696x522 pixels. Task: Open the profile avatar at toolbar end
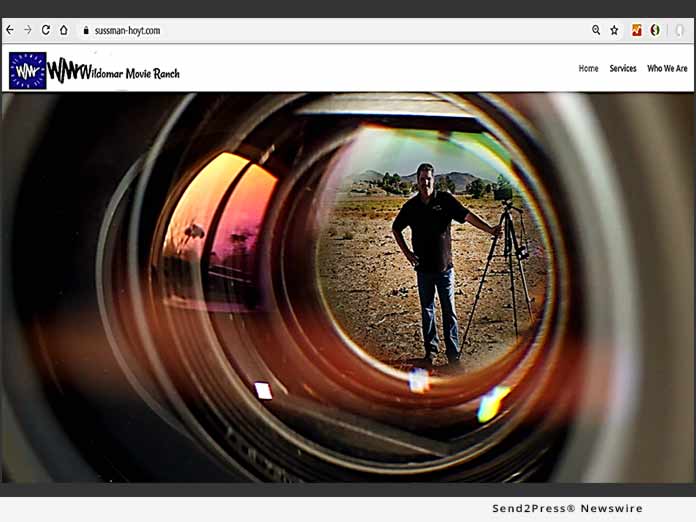point(680,30)
